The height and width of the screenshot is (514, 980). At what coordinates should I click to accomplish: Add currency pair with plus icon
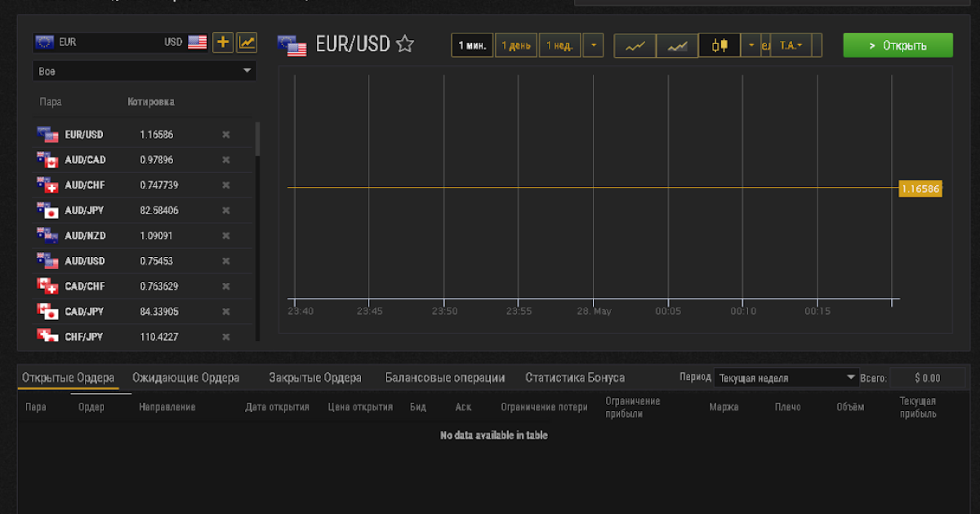[x=223, y=42]
